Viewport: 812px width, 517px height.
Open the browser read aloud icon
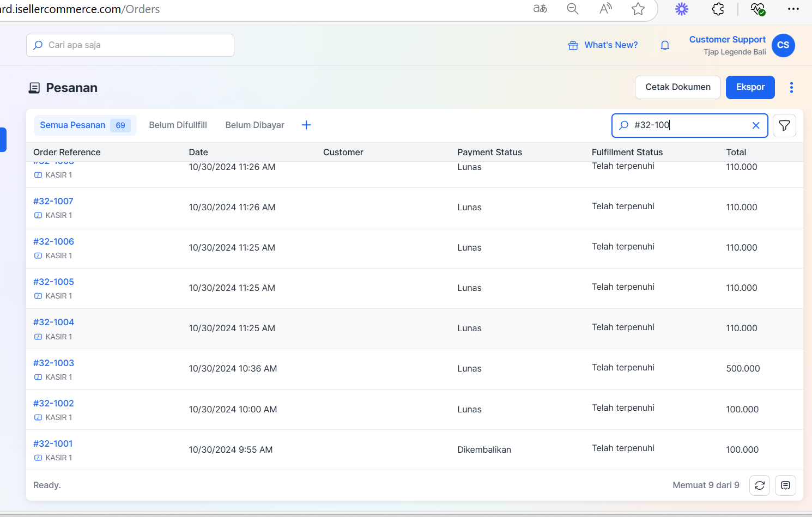[x=605, y=9]
